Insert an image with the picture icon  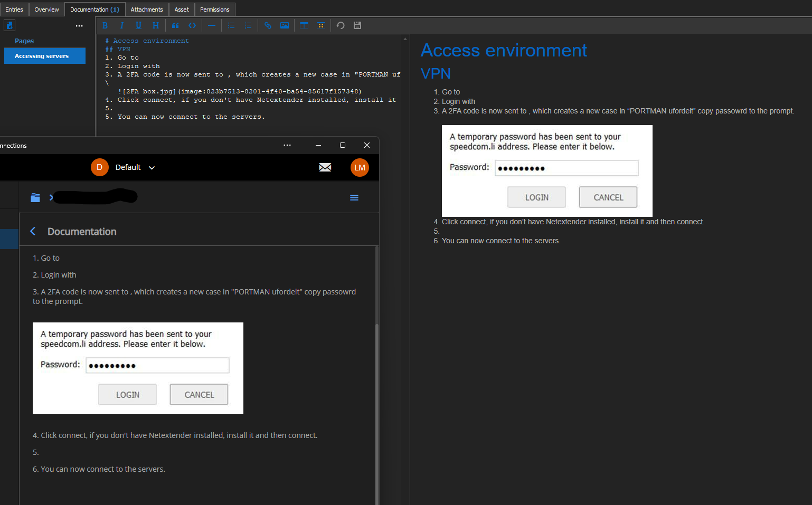285,25
